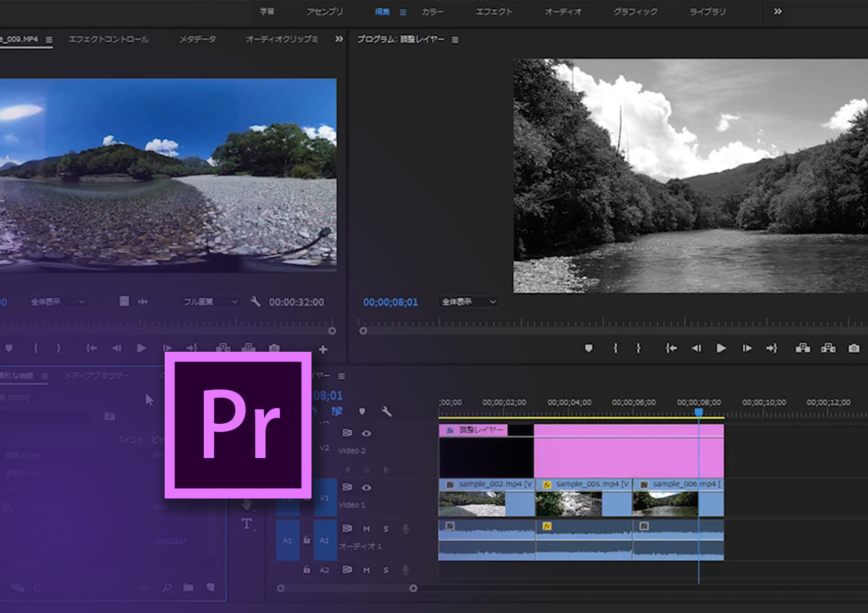Click the Lift button in Program monitor
Viewport: 868px width, 613px height.
802,348
